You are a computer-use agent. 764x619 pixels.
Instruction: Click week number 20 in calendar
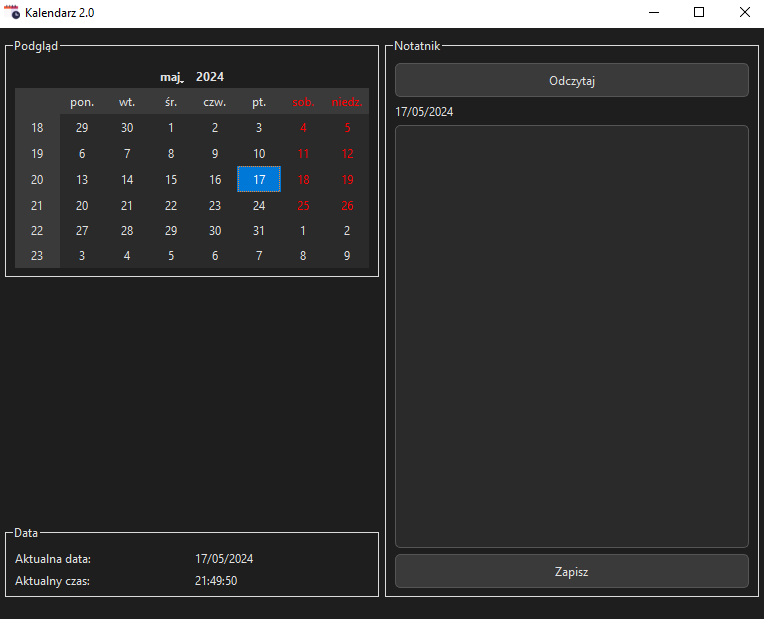(x=37, y=180)
